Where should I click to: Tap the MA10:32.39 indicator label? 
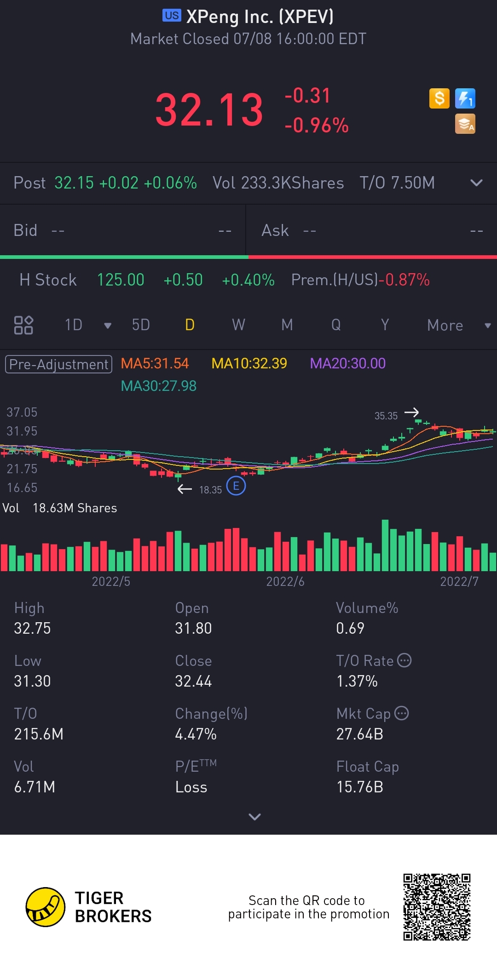pos(249,364)
